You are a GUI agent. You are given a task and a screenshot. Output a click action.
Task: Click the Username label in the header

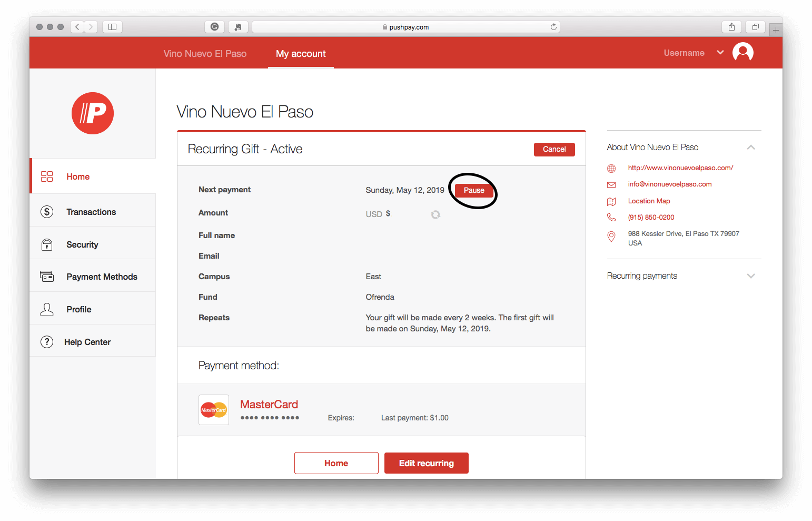[684, 53]
